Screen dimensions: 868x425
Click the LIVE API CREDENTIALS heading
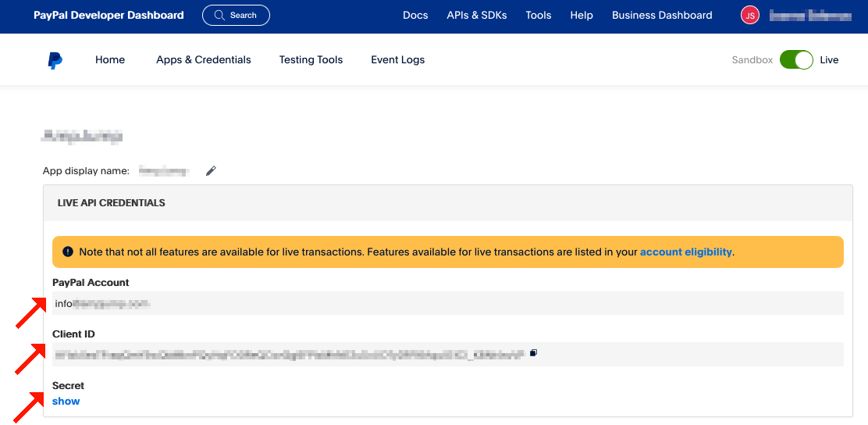click(x=112, y=203)
